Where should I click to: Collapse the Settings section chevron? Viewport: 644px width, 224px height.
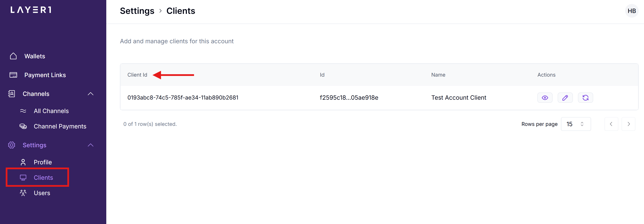(90, 145)
